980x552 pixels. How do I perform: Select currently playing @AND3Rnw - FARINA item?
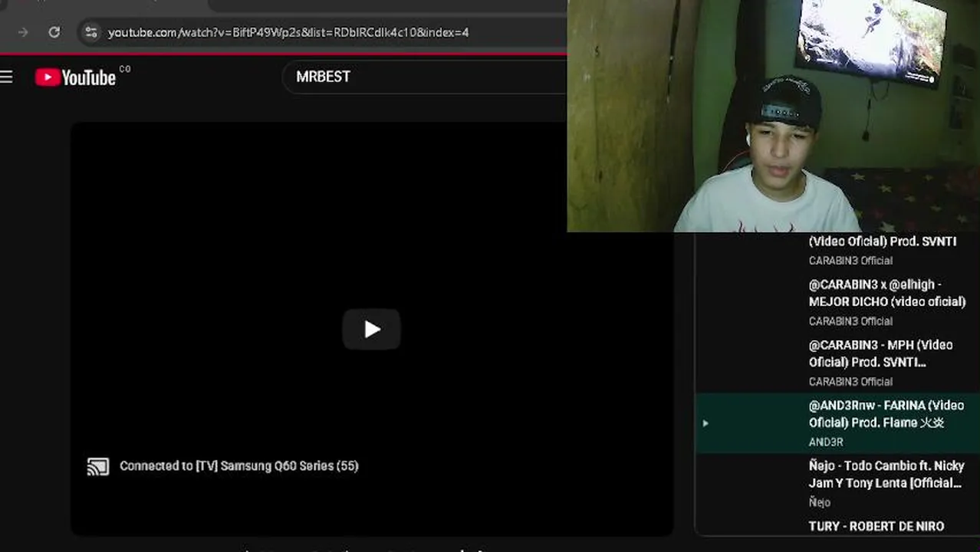pos(837,423)
